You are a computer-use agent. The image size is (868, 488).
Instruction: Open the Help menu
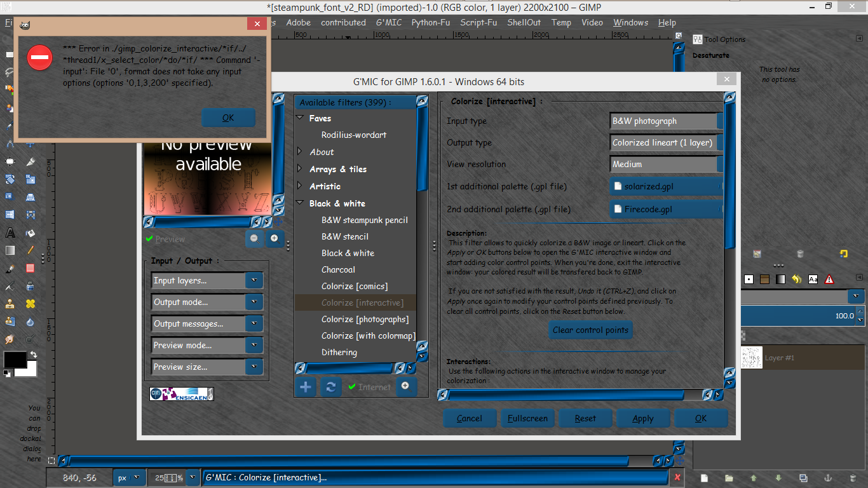tap(667, 22)
